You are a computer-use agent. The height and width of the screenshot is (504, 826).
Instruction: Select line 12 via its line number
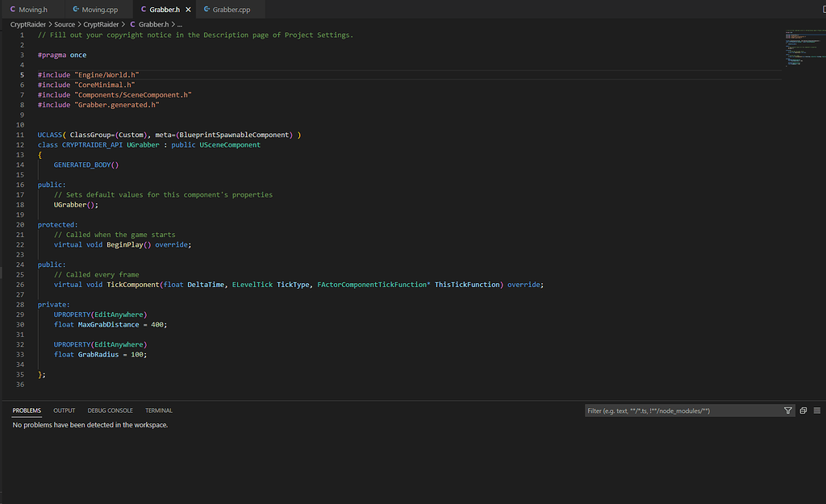[20, 145]
